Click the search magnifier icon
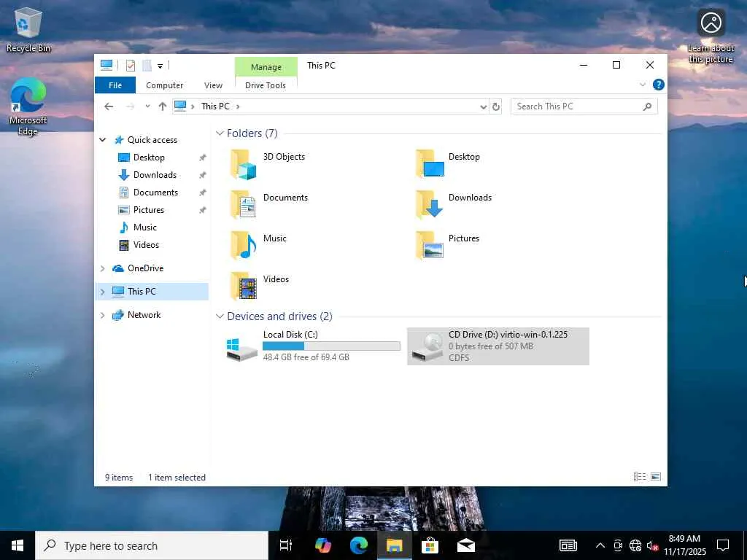 coord(647,106)
